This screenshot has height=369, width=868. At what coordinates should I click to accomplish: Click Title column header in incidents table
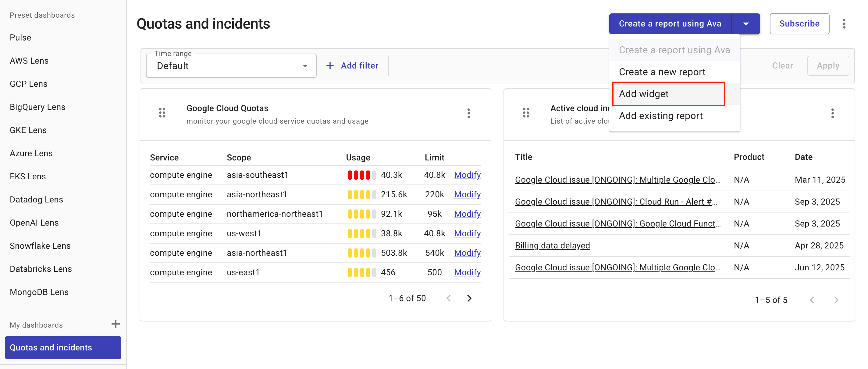point(523,157)
